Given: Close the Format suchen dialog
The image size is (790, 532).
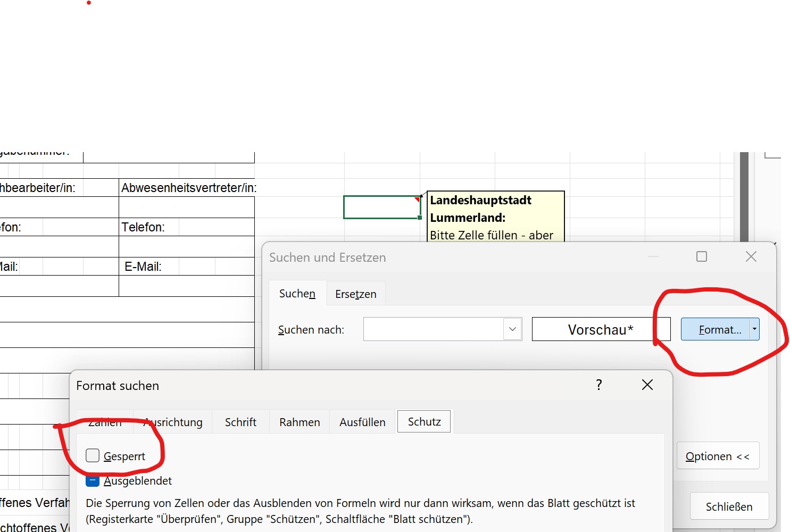Looking at the screenshot, I should [x=647, y=385].
